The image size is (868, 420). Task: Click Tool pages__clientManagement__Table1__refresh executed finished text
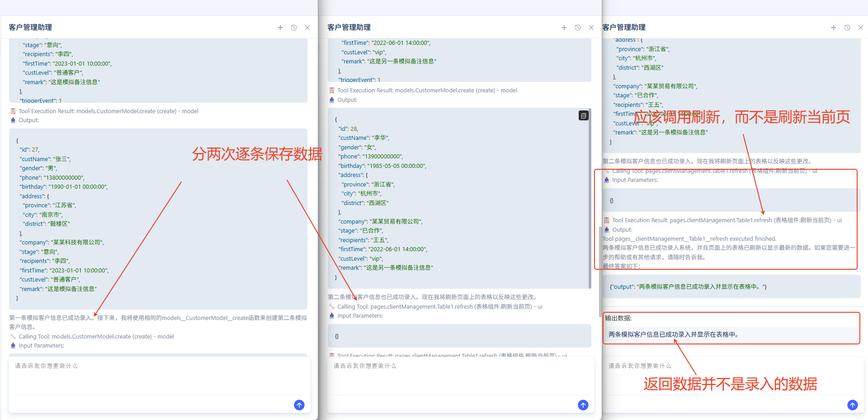[689, 239]
